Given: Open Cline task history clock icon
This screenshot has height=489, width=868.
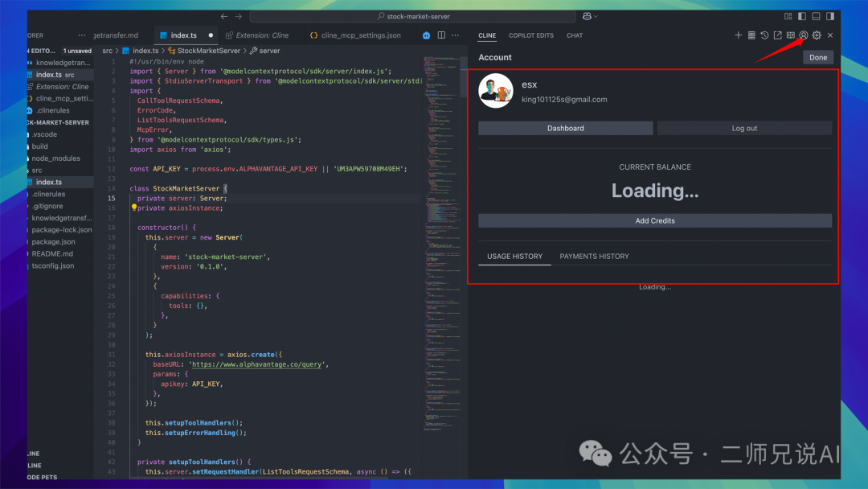Looking at the screenshot, I should pyautogui.click(x=764, y=35).
